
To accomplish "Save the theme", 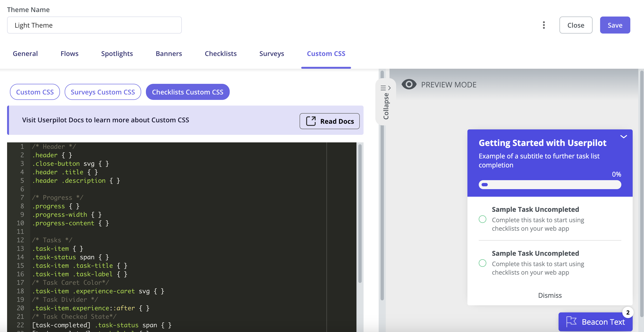I will (615, 25).
